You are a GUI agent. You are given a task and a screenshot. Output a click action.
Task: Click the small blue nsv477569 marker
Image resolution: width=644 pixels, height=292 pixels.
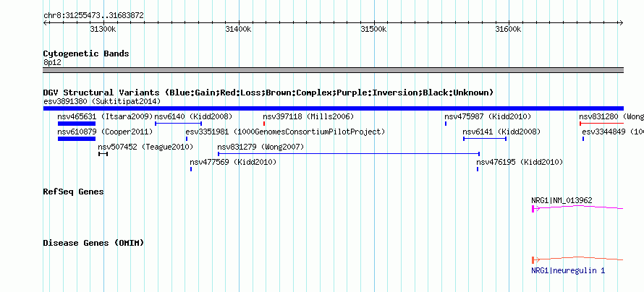pos(191,169)
